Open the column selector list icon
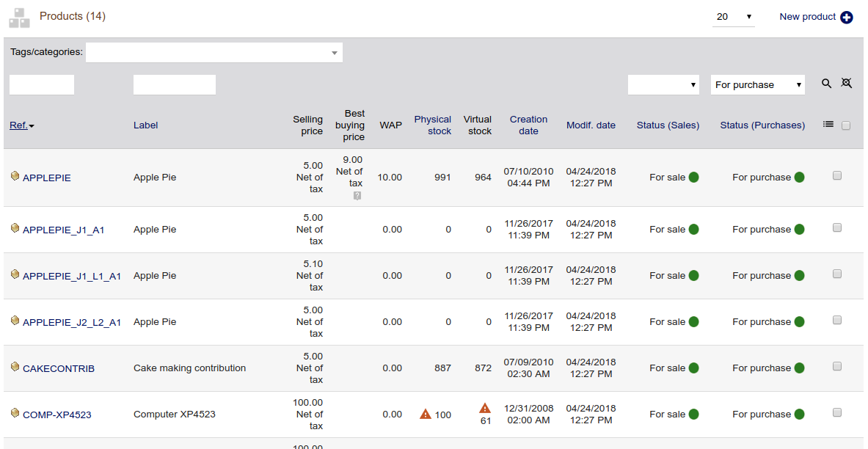Viewport: 868px width, 449px height. (x=828, y=125)
